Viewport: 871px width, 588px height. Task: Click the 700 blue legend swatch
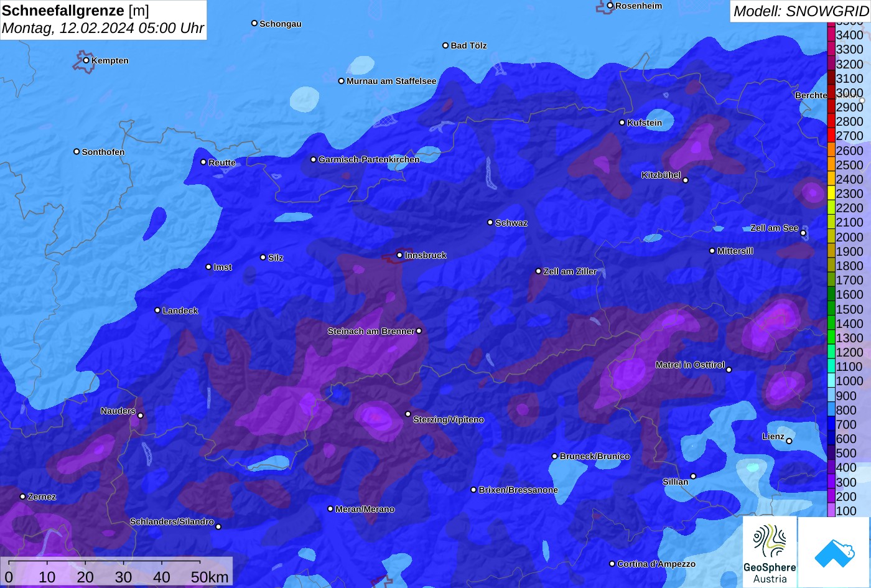coord(831,424)
